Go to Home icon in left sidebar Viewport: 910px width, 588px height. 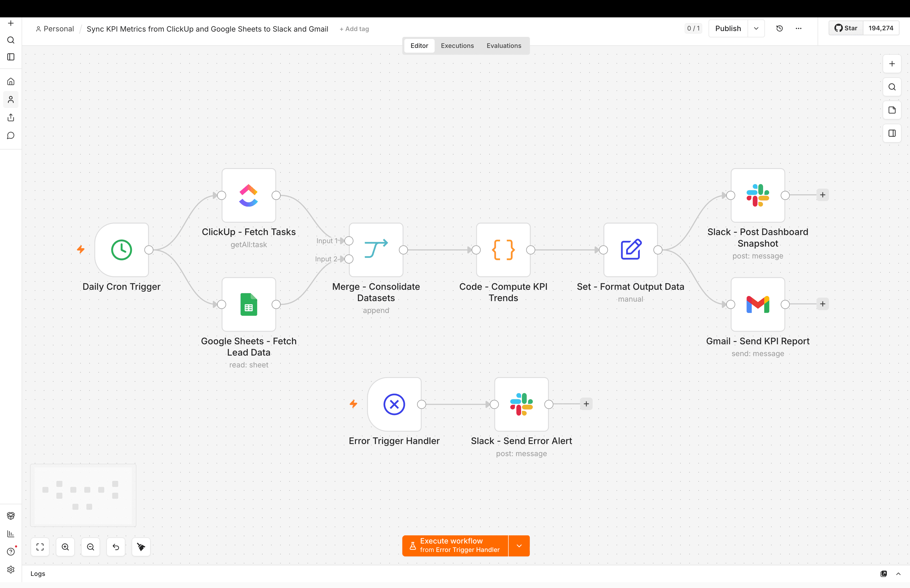(11, 81)
